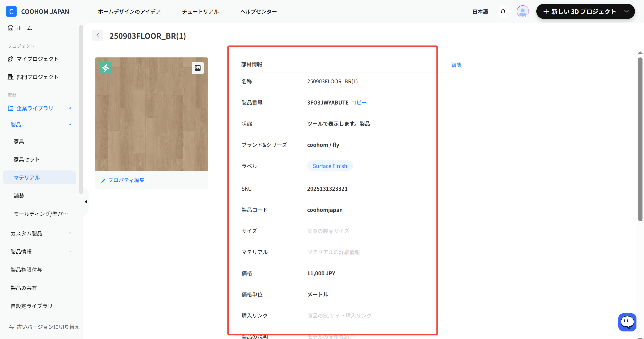Collapse the 企業ライブラリ section arrow
This screenshot has height=339, width=644.
[70, 108]
